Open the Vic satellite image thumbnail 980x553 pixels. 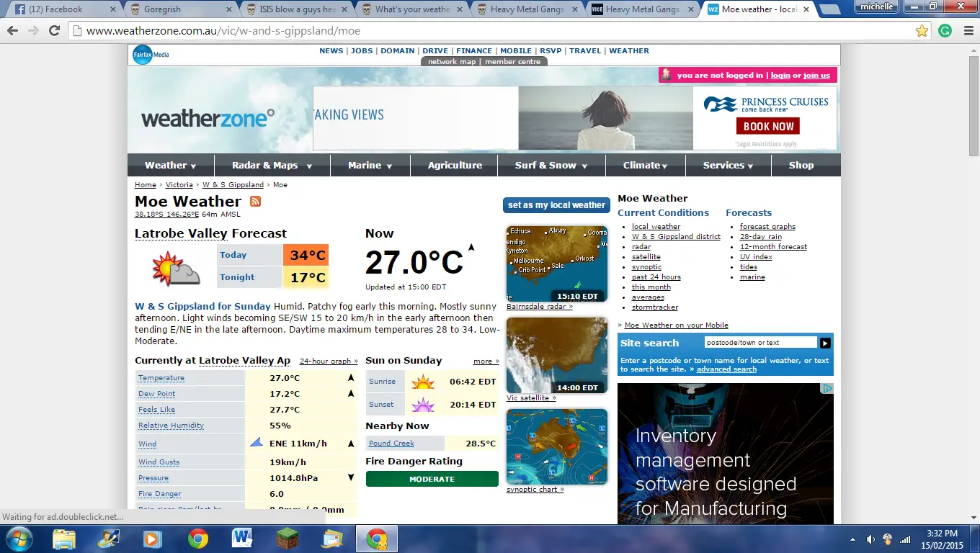tap(557, 355)
